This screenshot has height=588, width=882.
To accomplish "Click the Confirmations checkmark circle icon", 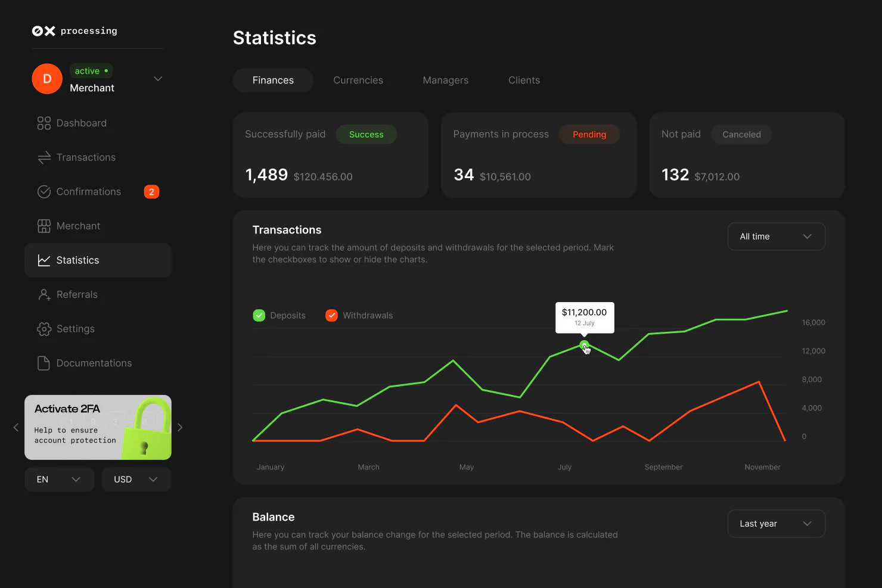I will point(44,192).
